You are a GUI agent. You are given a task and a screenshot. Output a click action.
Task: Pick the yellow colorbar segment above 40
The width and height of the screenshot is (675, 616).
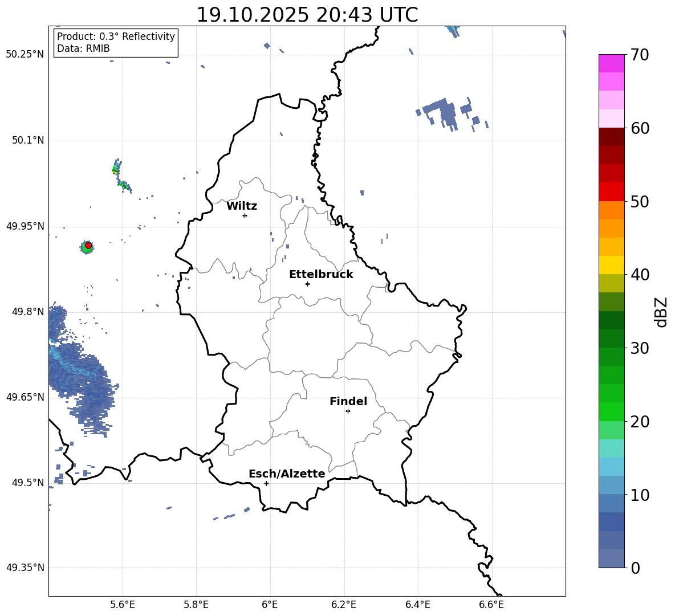(612, 265)
